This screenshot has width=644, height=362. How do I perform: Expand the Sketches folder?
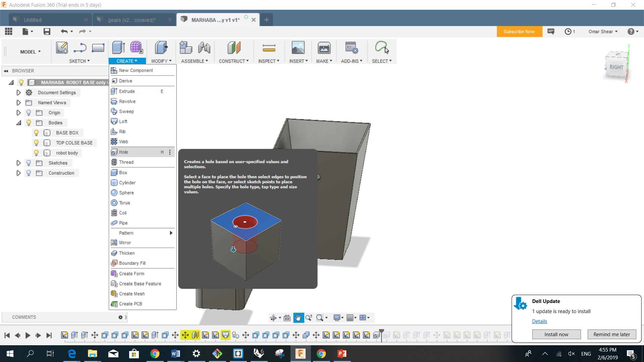(18, 163)
